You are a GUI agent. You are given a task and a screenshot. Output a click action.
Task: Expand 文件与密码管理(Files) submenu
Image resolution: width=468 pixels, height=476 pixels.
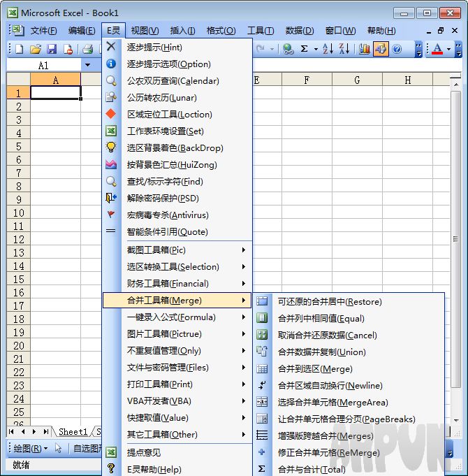[x=177, y=368]
